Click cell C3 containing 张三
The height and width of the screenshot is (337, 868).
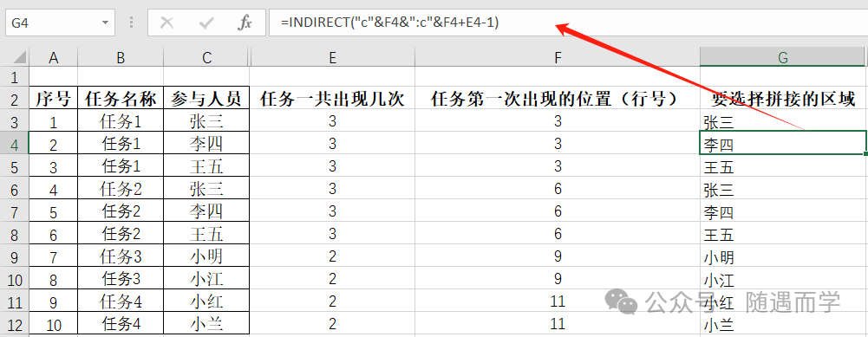[206, 121]
